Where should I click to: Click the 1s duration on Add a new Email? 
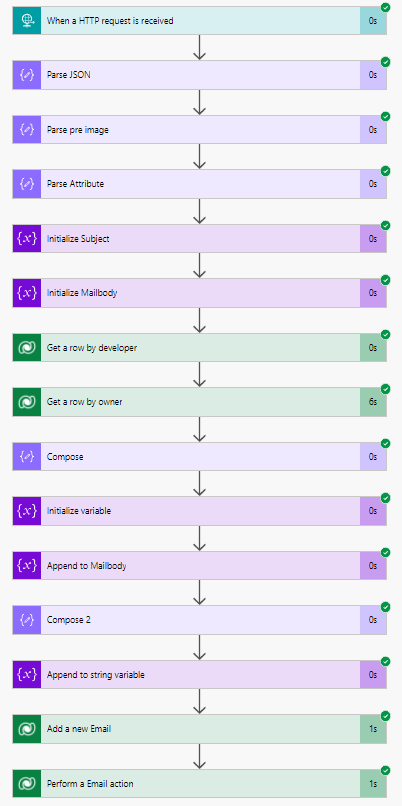pos(373,729)
